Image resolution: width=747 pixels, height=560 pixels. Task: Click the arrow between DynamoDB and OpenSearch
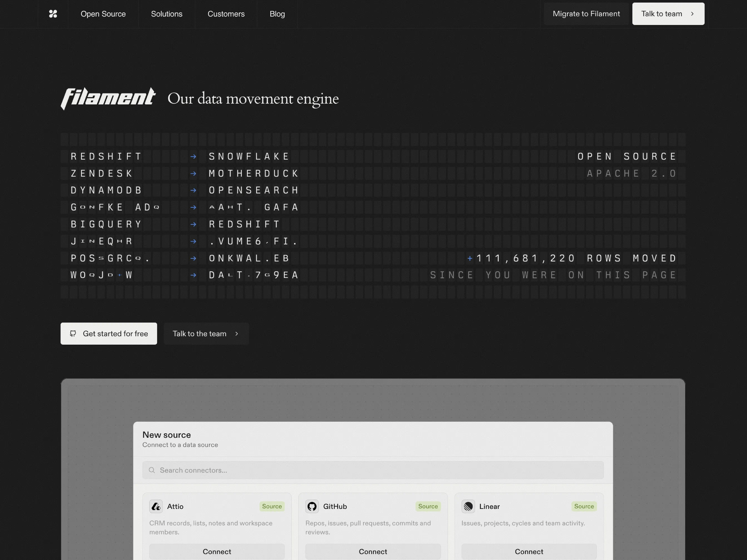(x=193, y=190)
